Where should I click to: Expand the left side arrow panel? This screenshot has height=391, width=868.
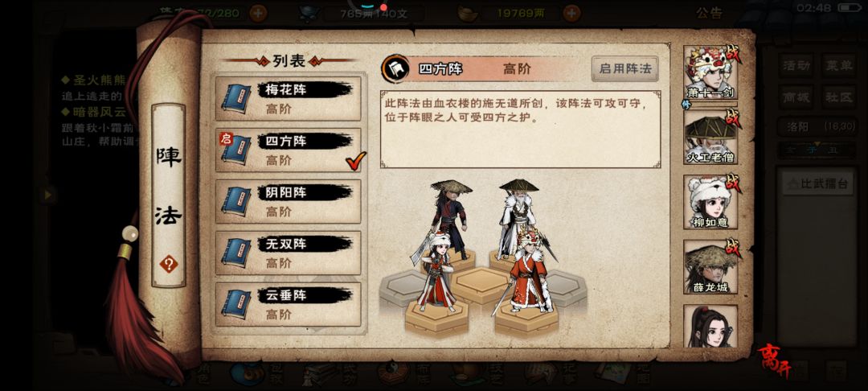point(47,195)
